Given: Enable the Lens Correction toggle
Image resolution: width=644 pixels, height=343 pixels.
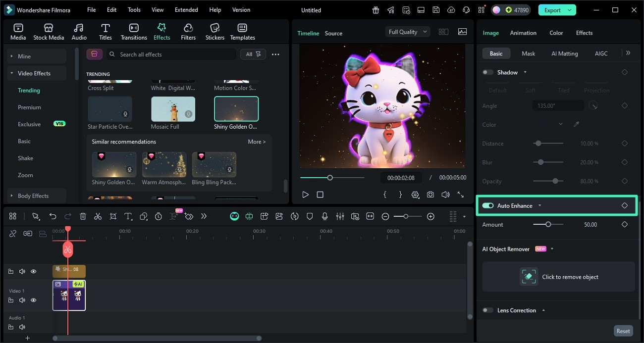Looking at the screenshot, I should click(488, 310).
